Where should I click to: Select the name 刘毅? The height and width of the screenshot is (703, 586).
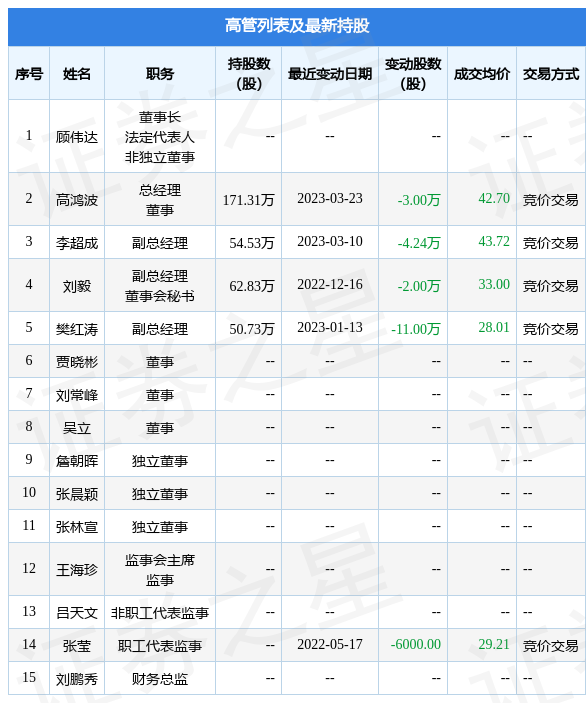[77, 286]
